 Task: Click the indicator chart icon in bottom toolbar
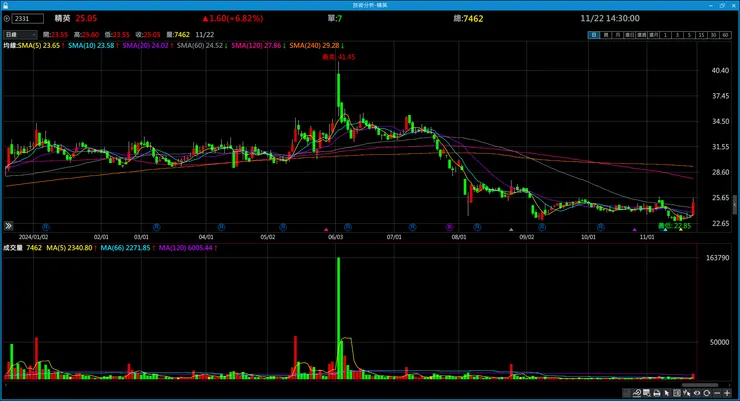(x=637, y=393)
